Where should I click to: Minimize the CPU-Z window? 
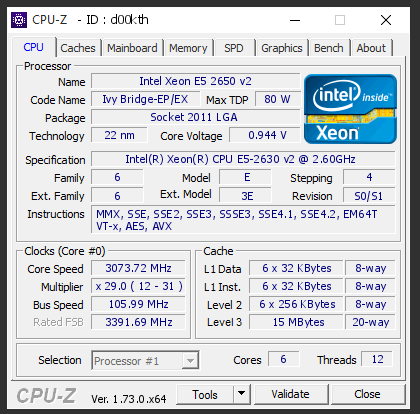point(295,20)
